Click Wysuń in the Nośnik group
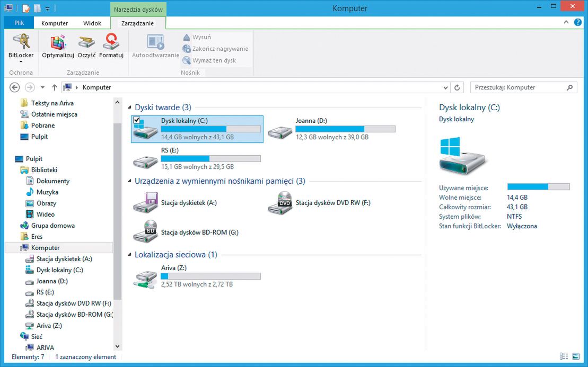 [197, 37]
